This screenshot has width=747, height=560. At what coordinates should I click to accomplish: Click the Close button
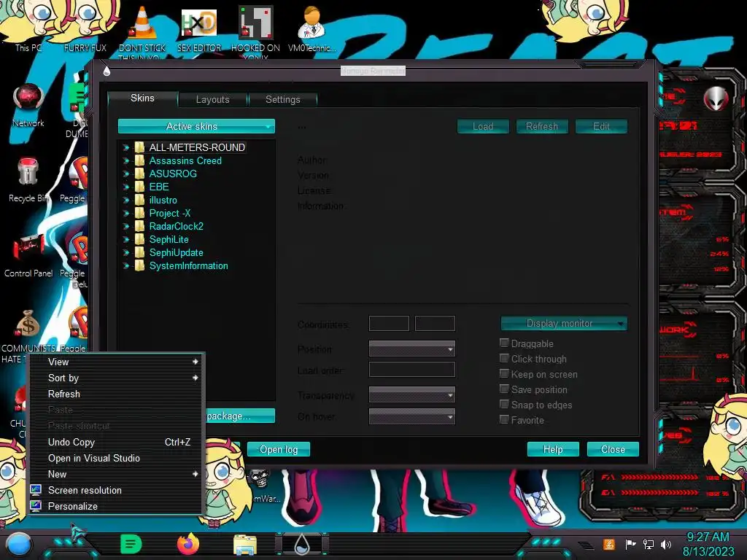click(613, 449)
